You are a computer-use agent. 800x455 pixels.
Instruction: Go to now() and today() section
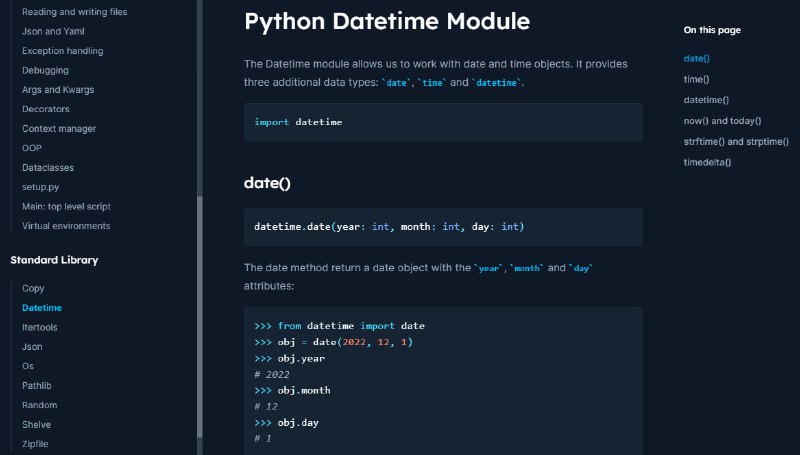722,120
